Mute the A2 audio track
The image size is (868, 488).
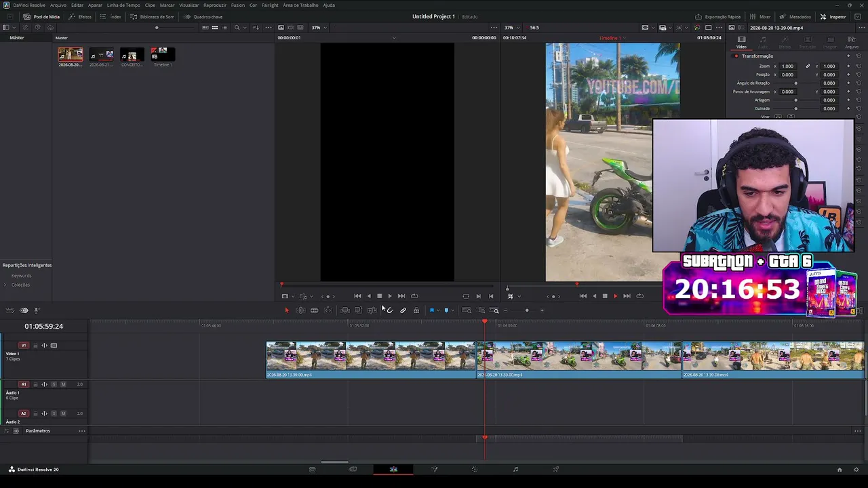(63, 413)
